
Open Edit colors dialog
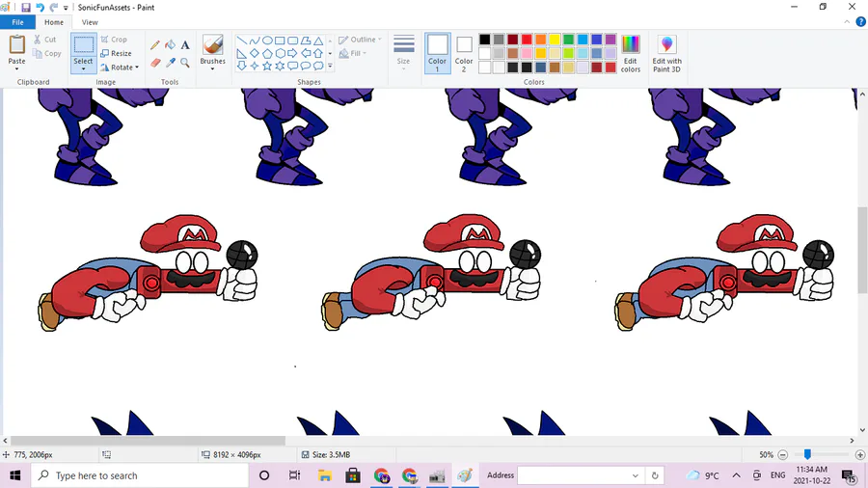click(631, 54)
